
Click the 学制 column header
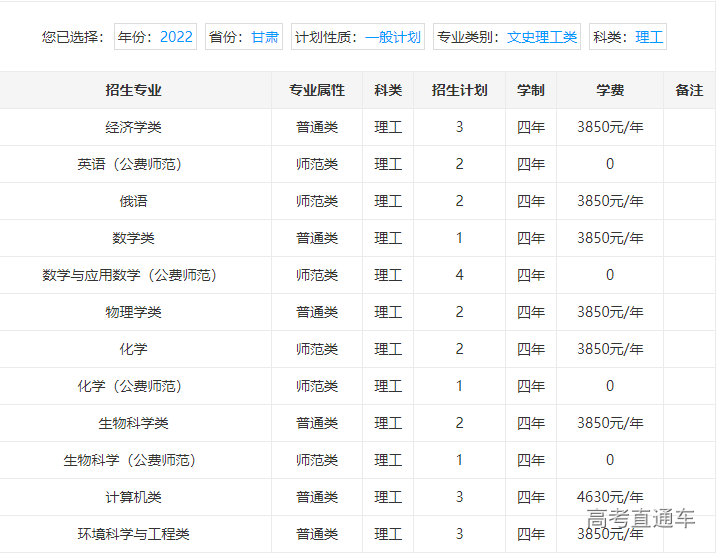coord(530,90)
